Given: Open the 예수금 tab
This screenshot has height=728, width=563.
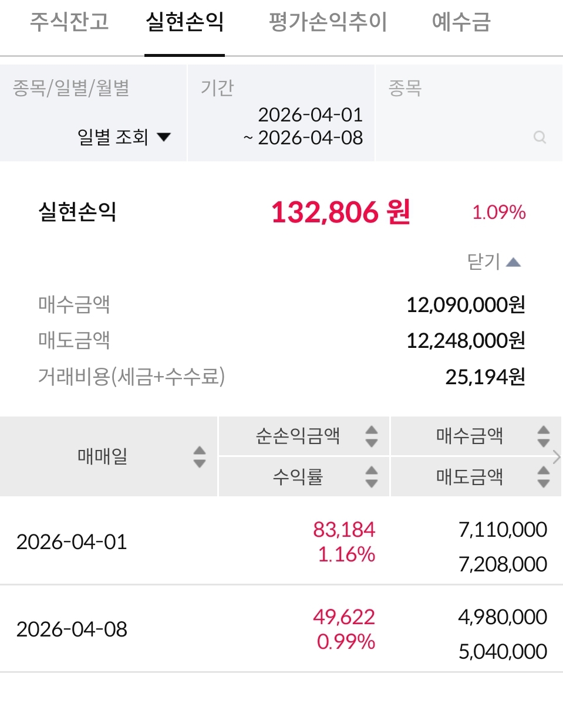Looking at the screenshot, I should (461, 22).
